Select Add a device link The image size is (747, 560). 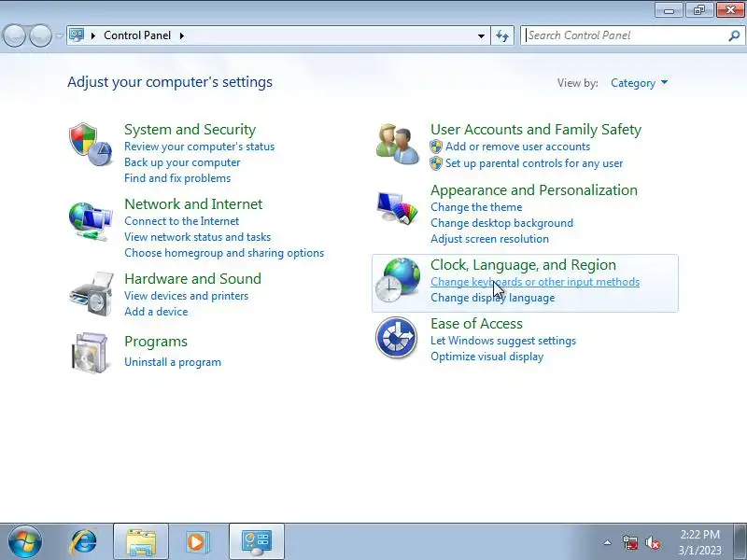click(x=156, y=312)
